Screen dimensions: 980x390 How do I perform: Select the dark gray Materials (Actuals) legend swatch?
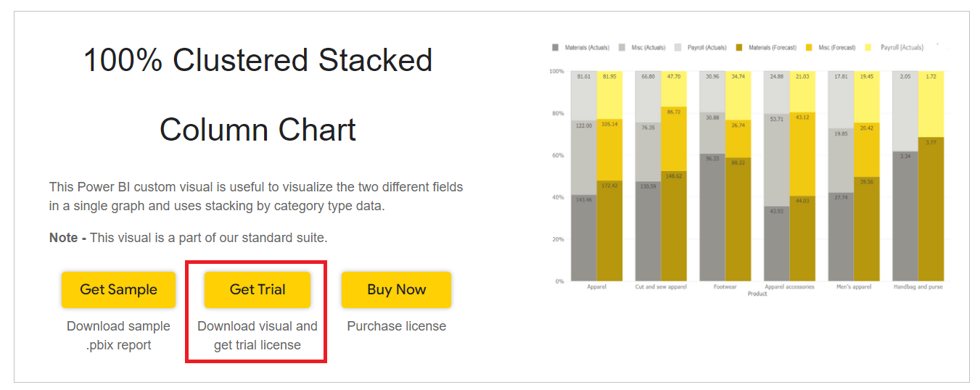556,48
